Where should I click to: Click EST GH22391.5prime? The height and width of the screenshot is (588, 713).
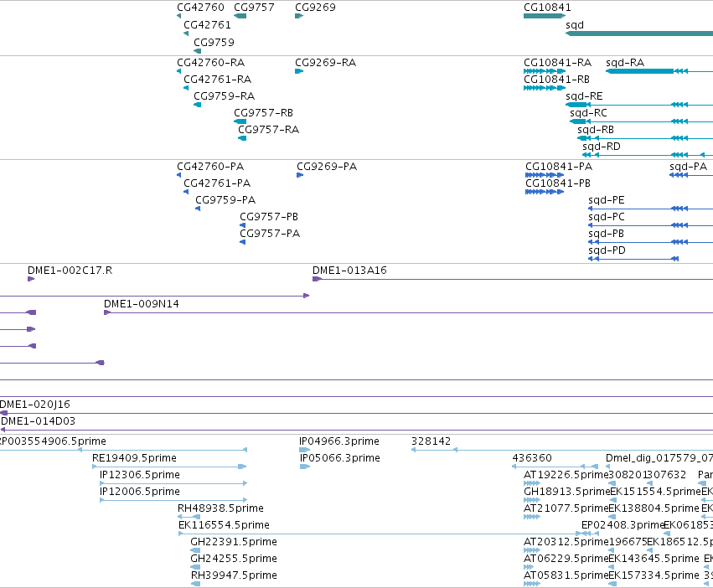(234, 542)
